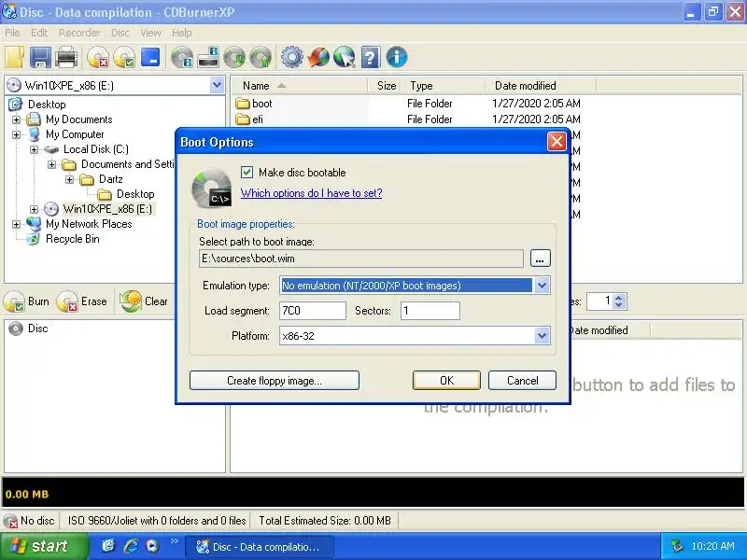Select the boot folder in file list
The image size is (747, 560).
tap(254, 104)
